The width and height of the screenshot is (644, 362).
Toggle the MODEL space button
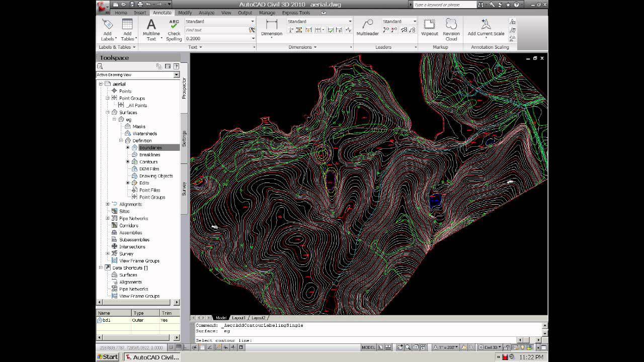pos(368,347)
